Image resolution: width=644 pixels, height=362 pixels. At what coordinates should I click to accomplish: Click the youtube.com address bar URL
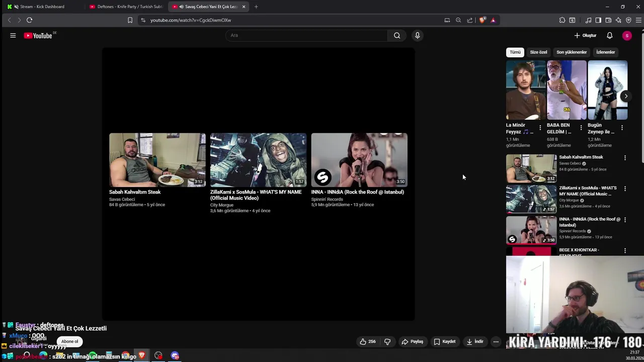(191, 20)
